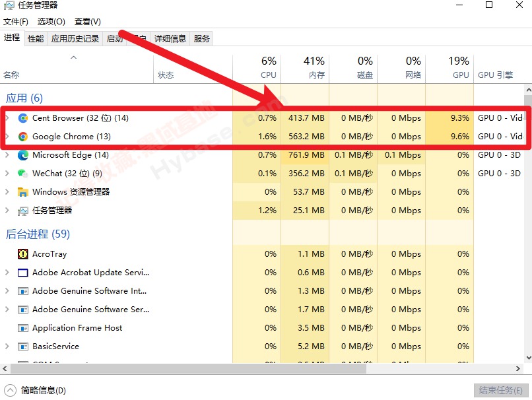532x400 pixels.
Task: Expand Adobe Acrobat Update Service row
Action: pos(7,273)
